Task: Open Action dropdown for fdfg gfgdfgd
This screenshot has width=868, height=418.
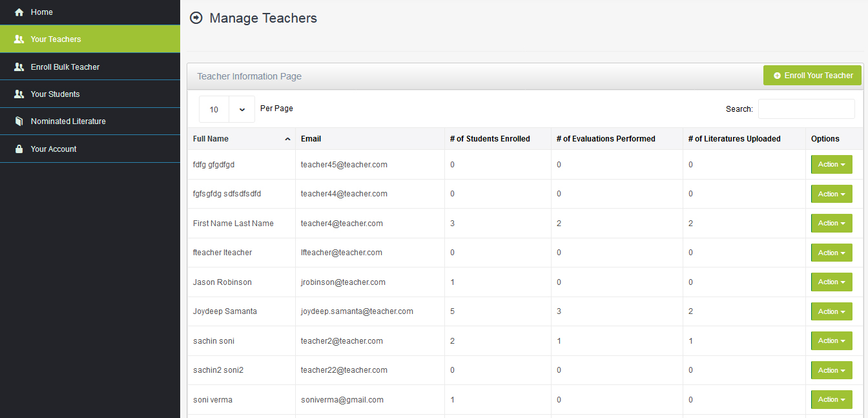Action: point(832,165)
